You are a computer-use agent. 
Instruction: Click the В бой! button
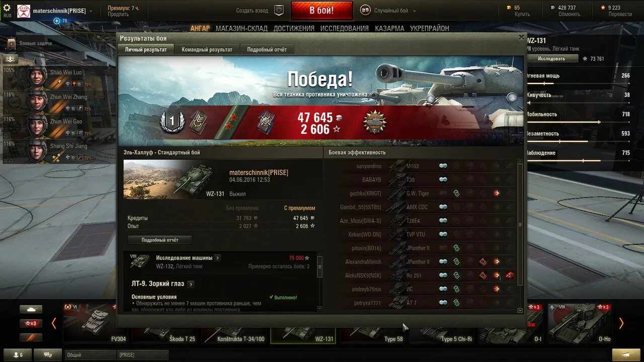(x=321, y=11)
